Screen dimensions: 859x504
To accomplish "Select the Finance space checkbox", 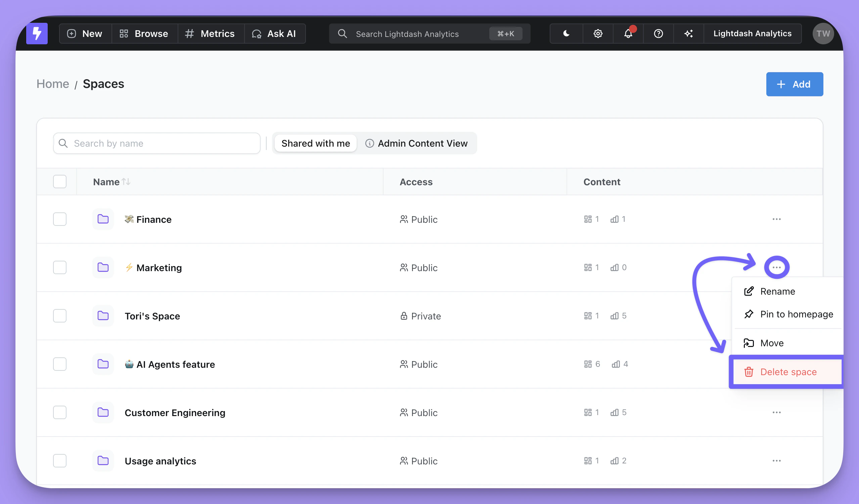I will pos(60,219).
